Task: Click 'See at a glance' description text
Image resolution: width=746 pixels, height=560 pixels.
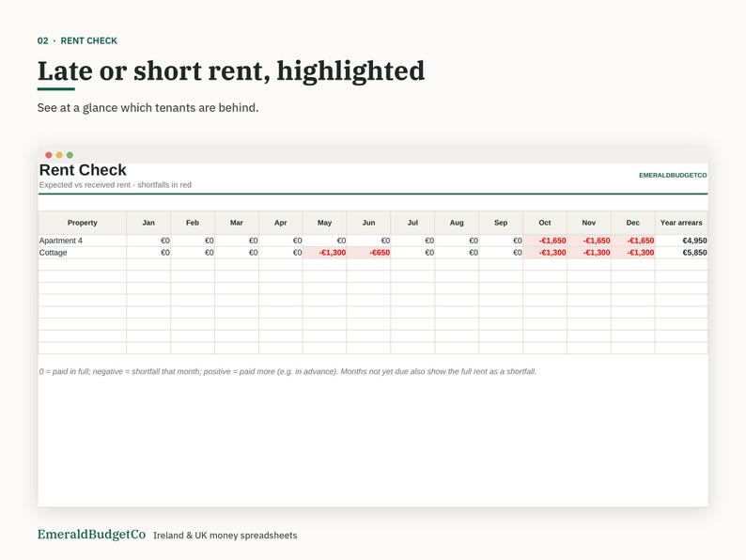Action: (x=148, y=107)
